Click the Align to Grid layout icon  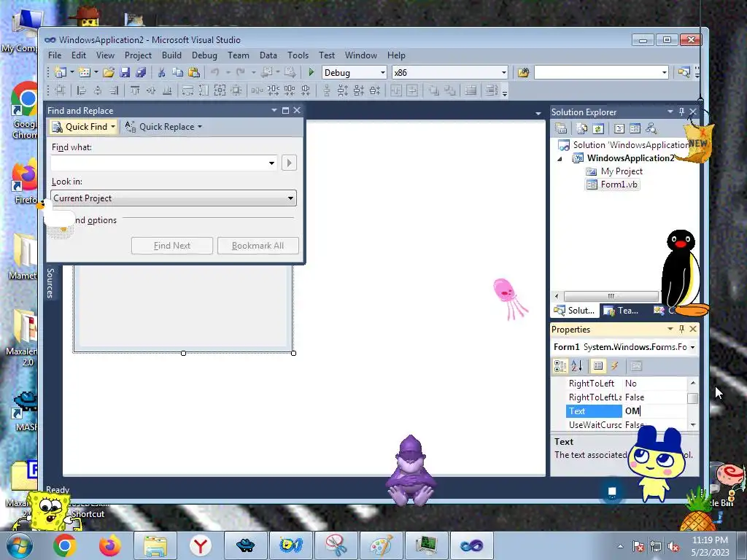[61, 90]
